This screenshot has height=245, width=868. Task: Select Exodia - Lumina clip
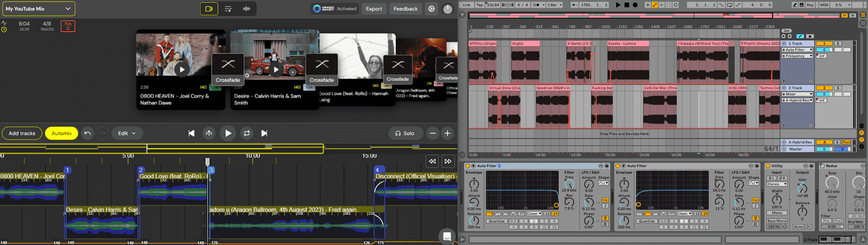click(x=628, y=43)
